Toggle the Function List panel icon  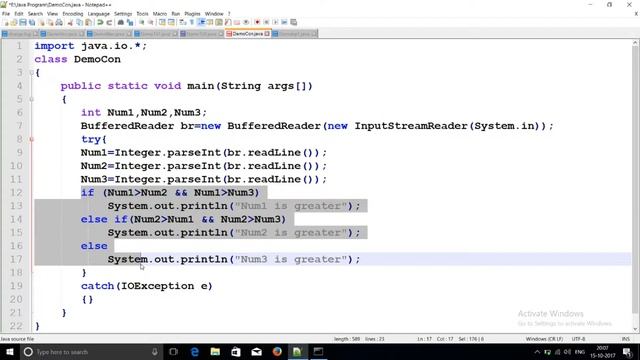[228, 22]
